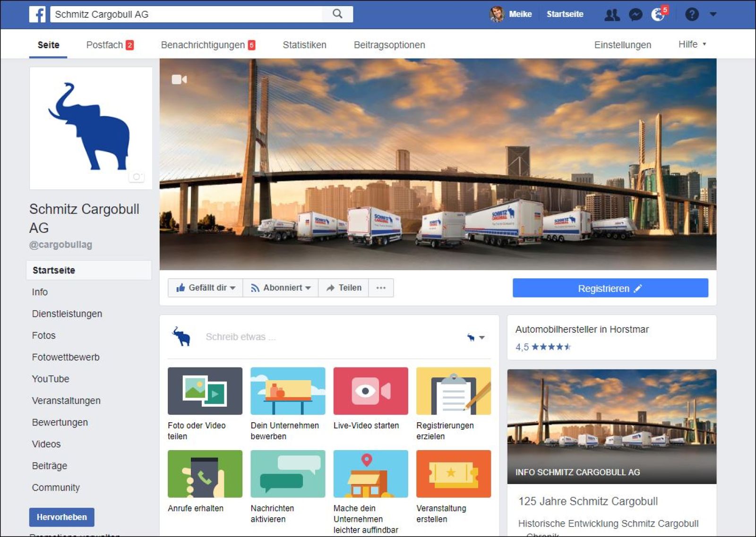
Task: Click the Facebook logo icon
Action: (37, 14)
